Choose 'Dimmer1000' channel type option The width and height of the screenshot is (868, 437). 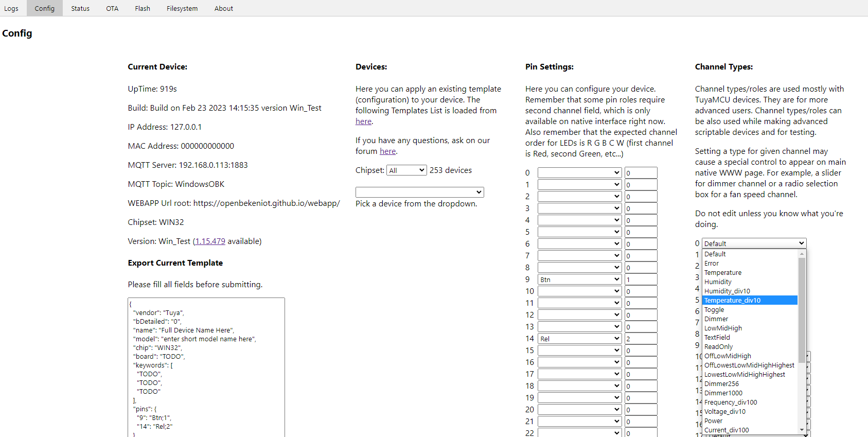click(x=750, y=393)
